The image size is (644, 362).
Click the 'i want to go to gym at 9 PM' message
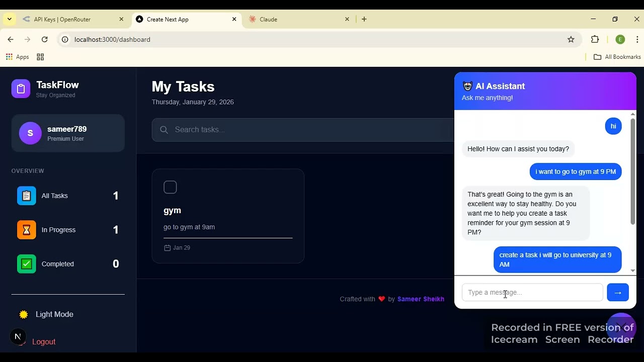(x=576, y=171)
